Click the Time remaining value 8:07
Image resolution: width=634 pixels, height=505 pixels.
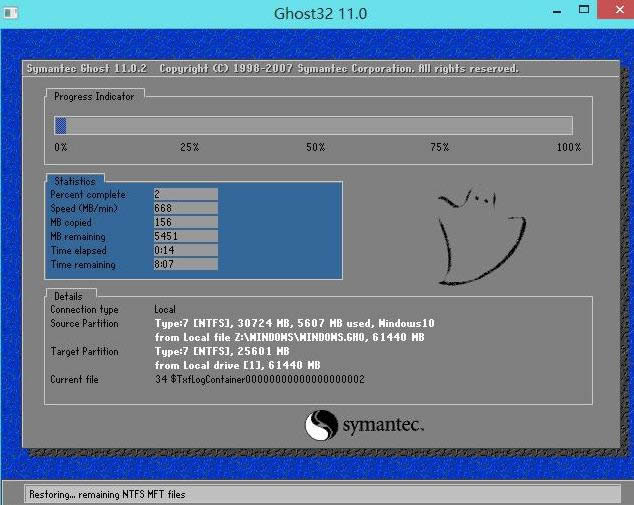186,264
